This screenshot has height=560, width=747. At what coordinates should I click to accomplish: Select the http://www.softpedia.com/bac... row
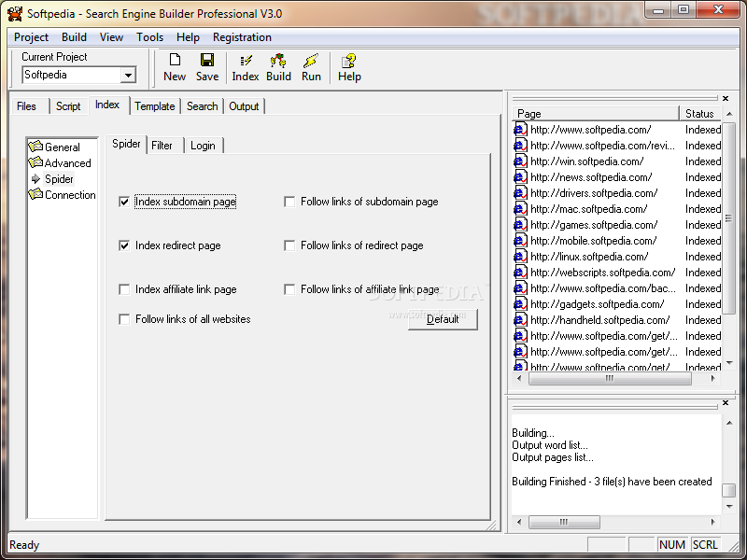(617, 288)
